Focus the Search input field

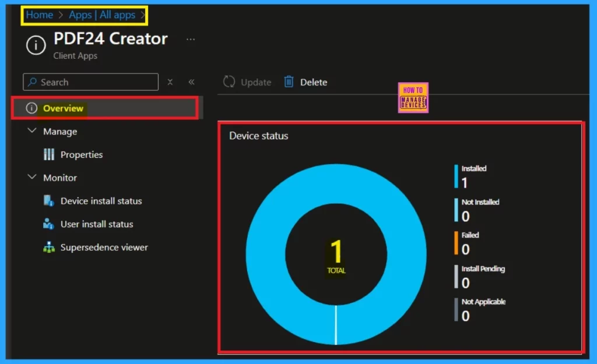click(90, 82)
